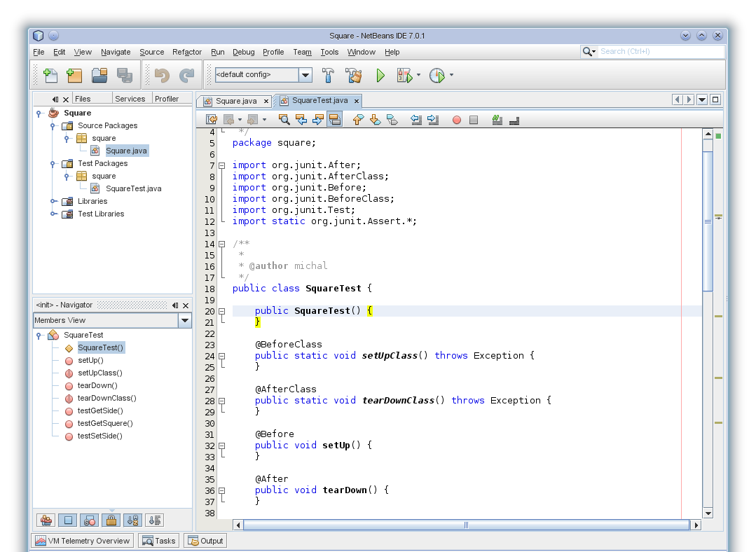The width and height of the screenshot is (756, 552).
Task: Toggle Show Non-Public Members padlock filter
Action: click(111, 520)
